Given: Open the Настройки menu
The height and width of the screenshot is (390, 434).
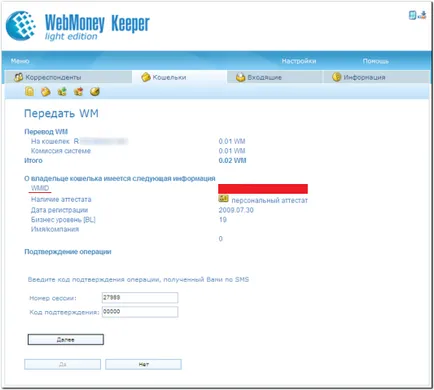Looking at the screenshot, I should click(299, 61).
